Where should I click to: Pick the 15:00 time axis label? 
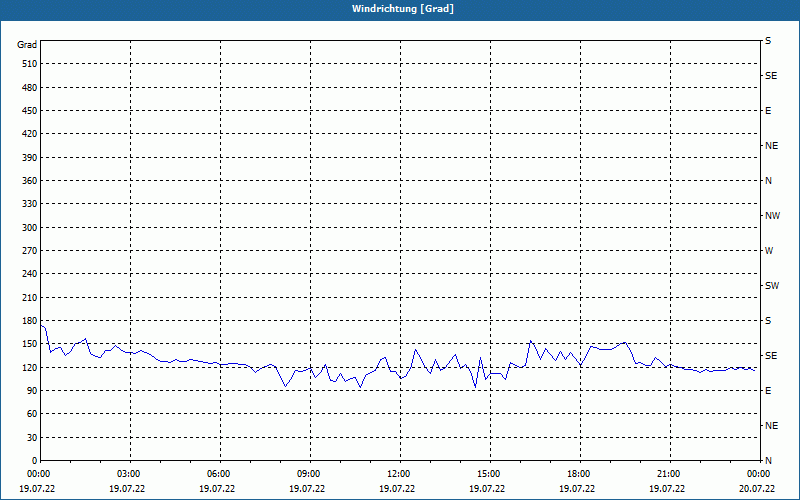coord(487,474)
